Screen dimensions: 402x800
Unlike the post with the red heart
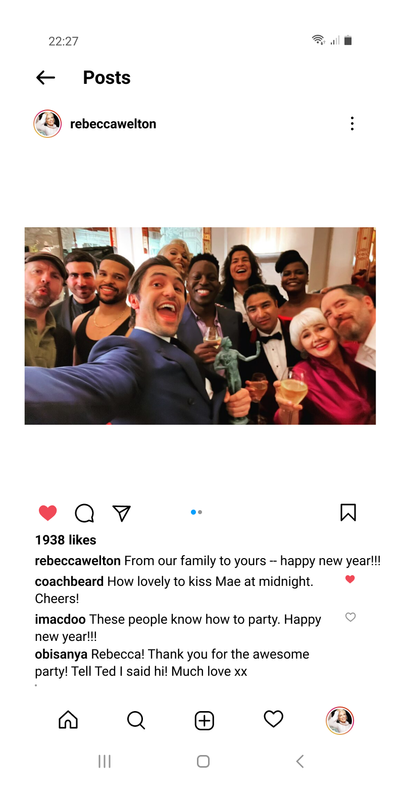pyautogui.click(x=48, y=513)
